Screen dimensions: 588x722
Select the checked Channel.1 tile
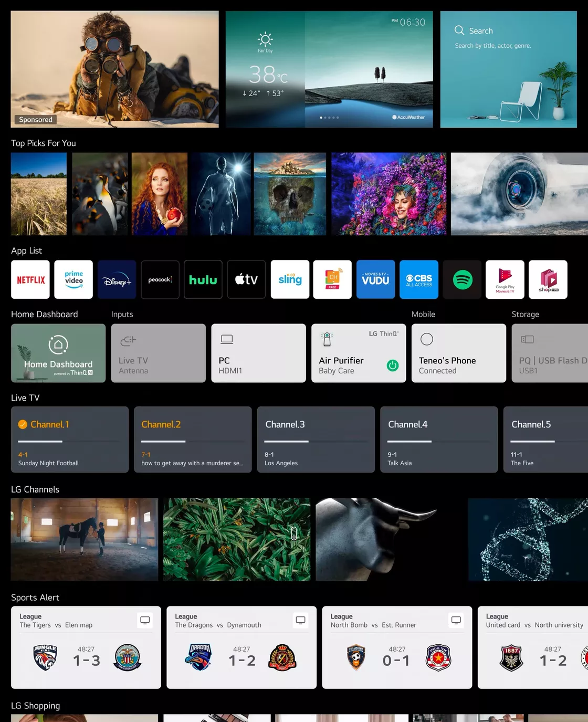[70, 440]
